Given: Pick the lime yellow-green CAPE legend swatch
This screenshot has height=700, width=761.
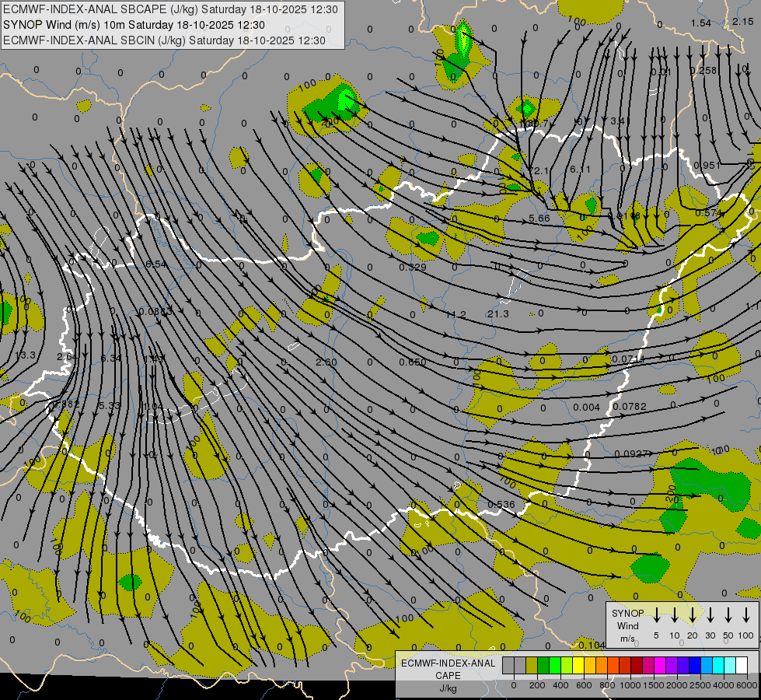Looking at the screenshot, I should coord(567,665).
